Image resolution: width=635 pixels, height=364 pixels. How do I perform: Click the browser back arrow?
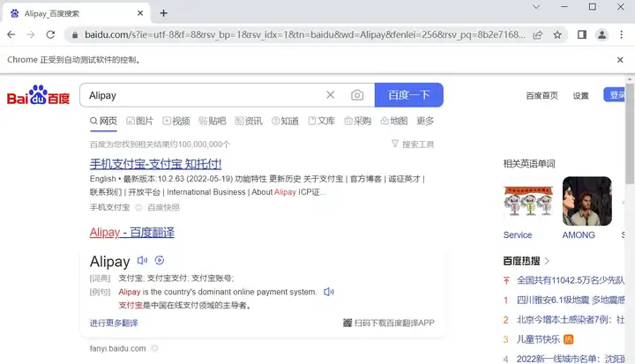(x=11, y=35)
